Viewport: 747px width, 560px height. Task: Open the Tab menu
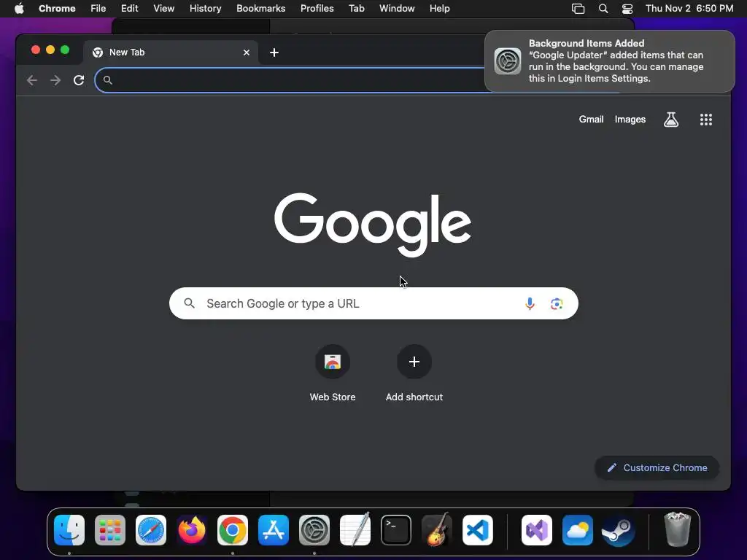[356, 9]
